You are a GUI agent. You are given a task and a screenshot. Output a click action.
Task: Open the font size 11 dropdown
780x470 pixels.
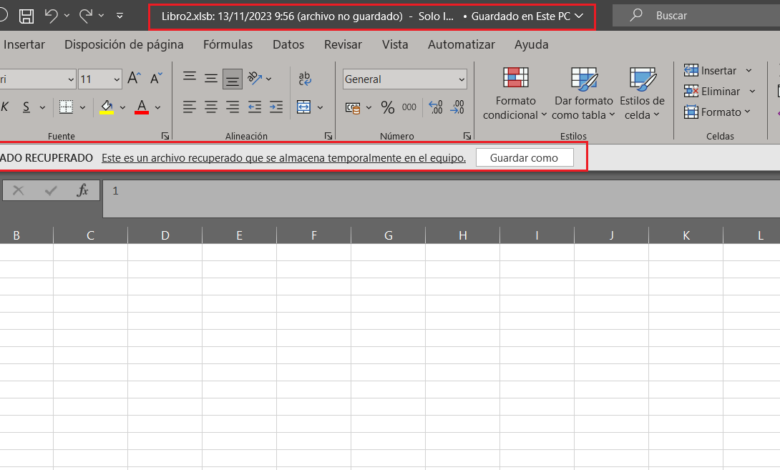tap(116, 79)
